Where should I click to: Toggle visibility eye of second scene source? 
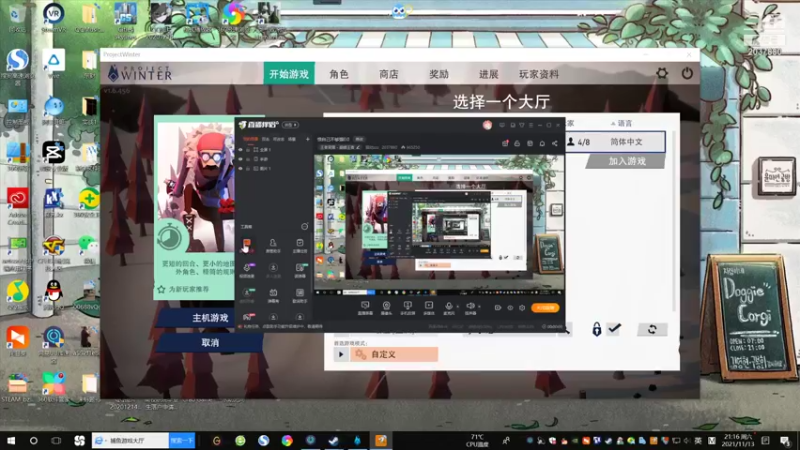click(x=241, y=159)
